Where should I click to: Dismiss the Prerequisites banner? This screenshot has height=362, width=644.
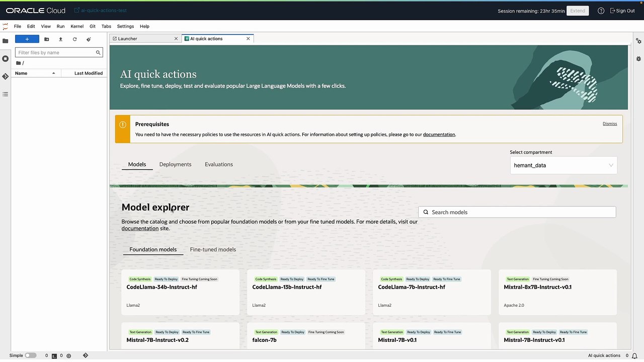(x=610, y=124)
